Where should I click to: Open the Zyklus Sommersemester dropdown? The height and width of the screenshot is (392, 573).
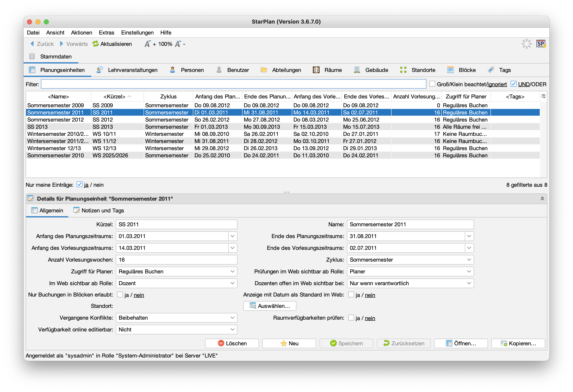click(x=469, y=260)
